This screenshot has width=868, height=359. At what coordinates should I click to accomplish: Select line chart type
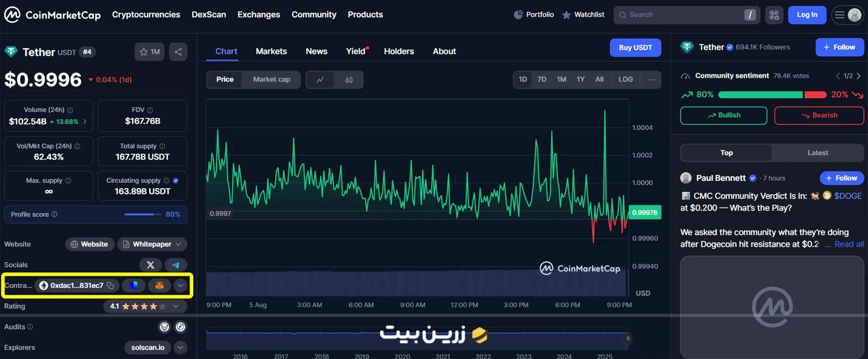tap(320, 80)
